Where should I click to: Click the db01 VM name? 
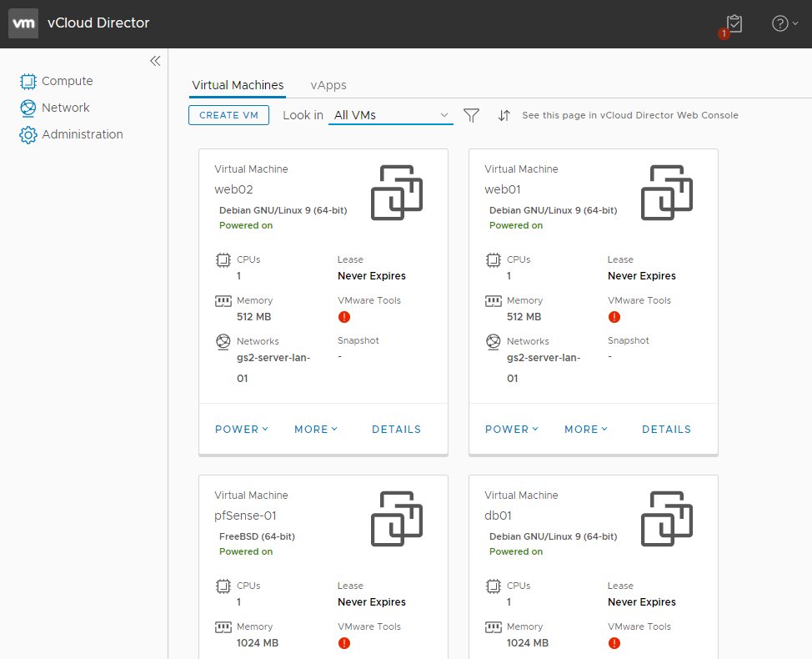click(499, 516)
